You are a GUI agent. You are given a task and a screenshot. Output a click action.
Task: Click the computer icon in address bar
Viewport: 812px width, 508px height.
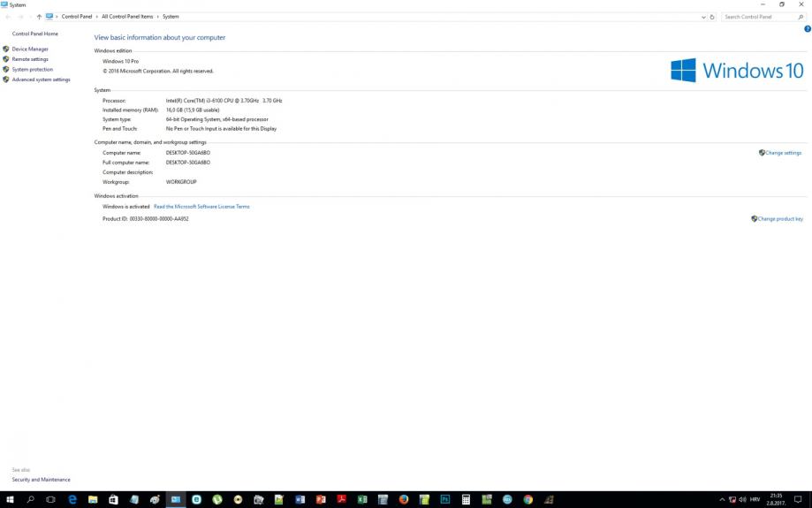coord(49,17)
